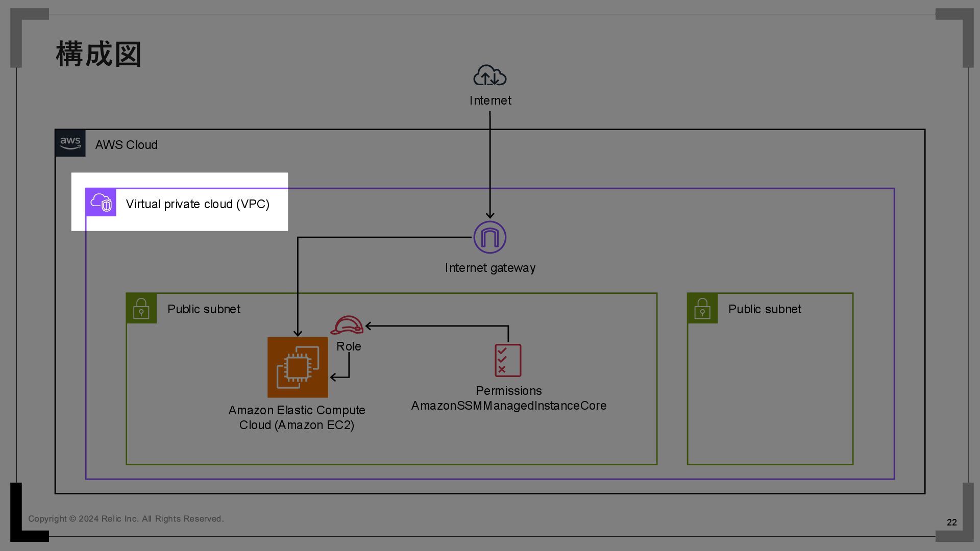Click the Amazon Elastic Compute Cloud label
The image size is (980, 551).
[x=297, y=417]
